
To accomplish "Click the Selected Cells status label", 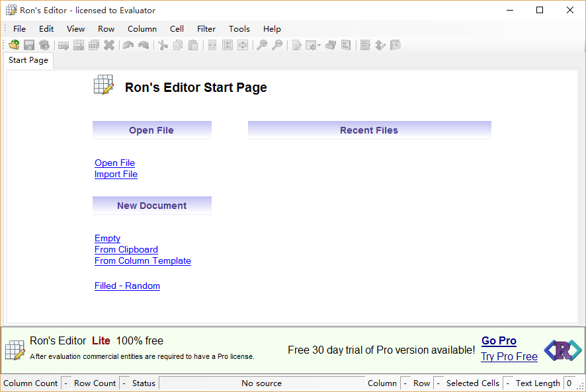I will 473,383.
